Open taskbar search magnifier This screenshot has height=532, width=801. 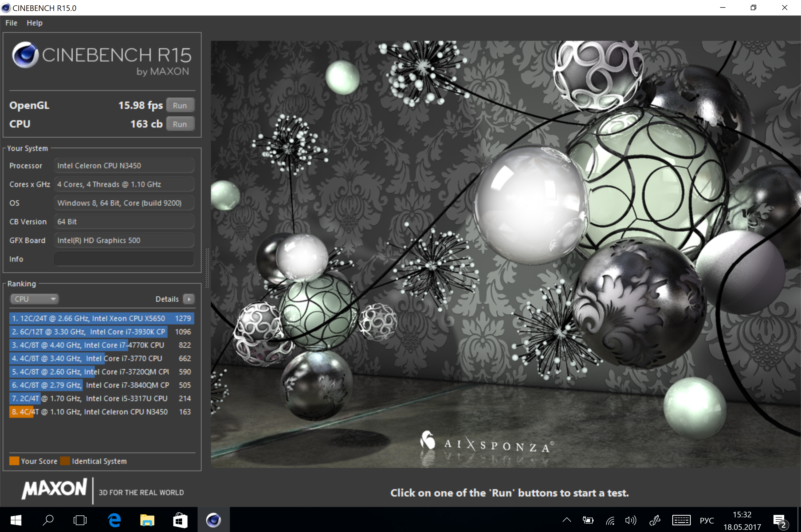(48, 520)
